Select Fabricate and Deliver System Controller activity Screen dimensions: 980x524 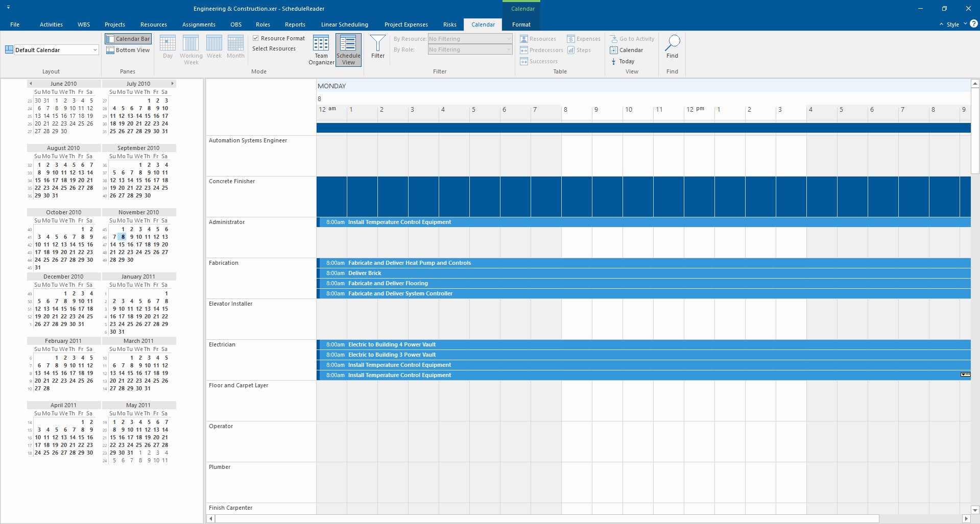click(643, 293)
